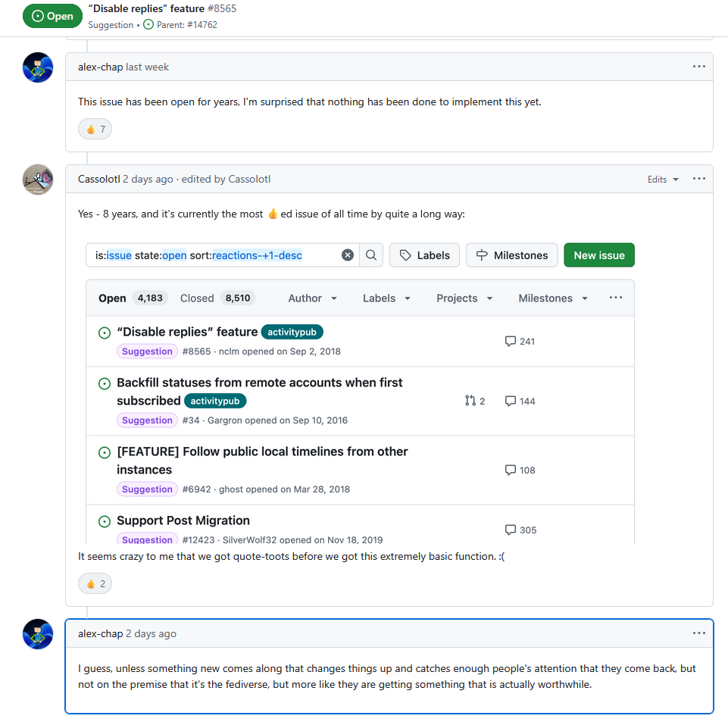
Task: Click the search magnifier icon in the embedded screenshot
Action: point(371,255)
